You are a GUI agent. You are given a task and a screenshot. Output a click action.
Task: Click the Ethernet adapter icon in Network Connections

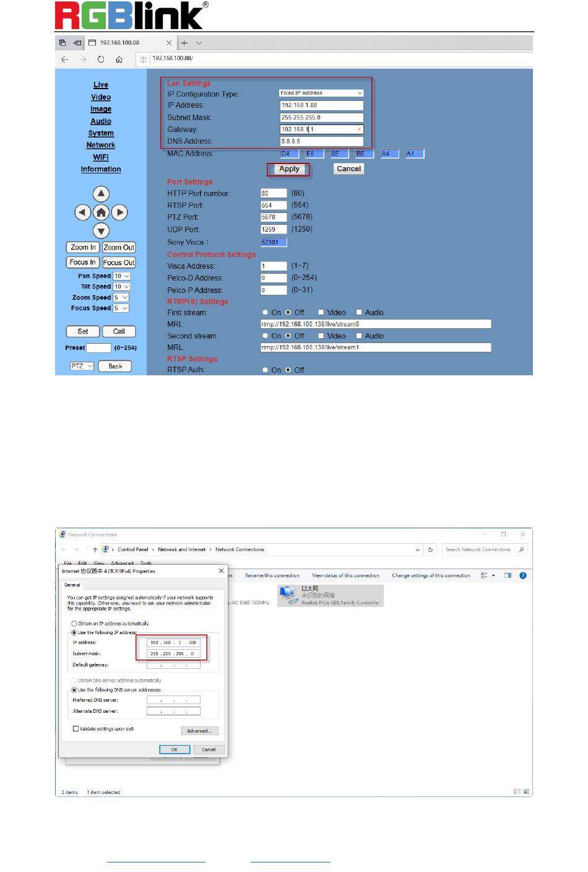click(288, 595)
